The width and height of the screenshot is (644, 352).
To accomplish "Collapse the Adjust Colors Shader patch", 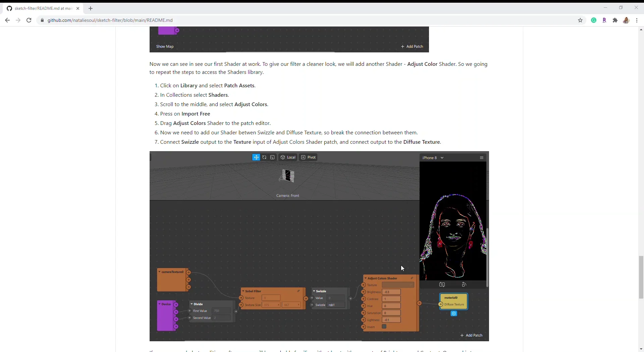I will coord(365,278).
